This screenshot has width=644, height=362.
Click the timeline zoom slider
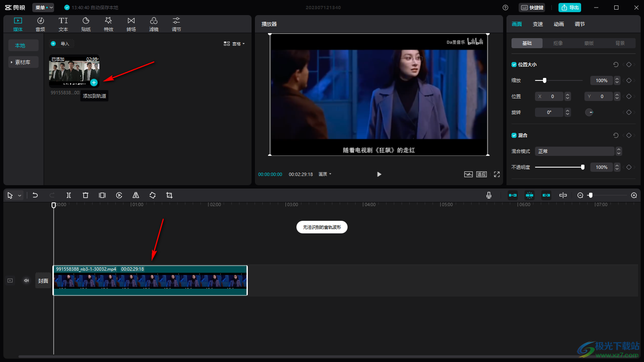coord(608,195)
